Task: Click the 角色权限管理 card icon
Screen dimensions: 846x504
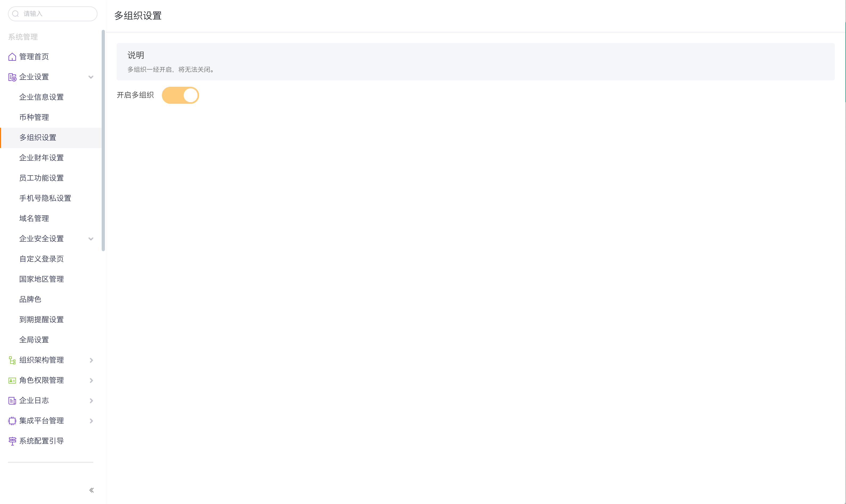Action: pos(12,380)
